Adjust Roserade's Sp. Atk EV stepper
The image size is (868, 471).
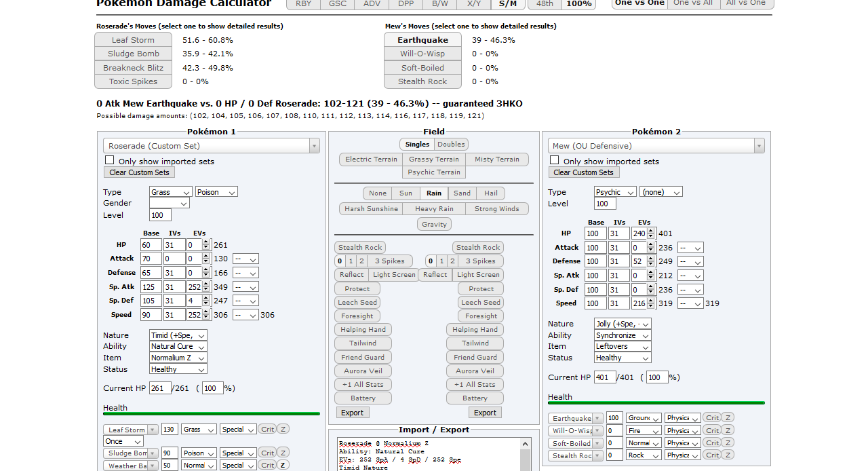coord(206,287)
